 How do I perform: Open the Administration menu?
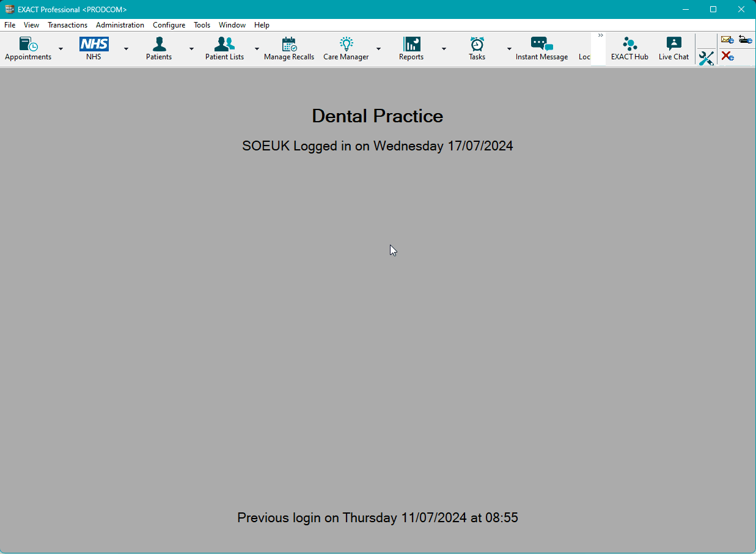tap(120, 25)
